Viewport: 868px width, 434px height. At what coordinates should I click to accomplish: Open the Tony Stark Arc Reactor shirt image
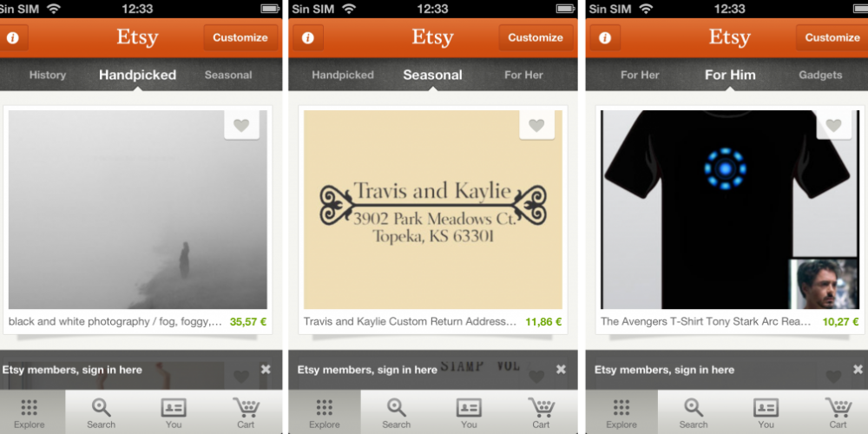point(730,209)
